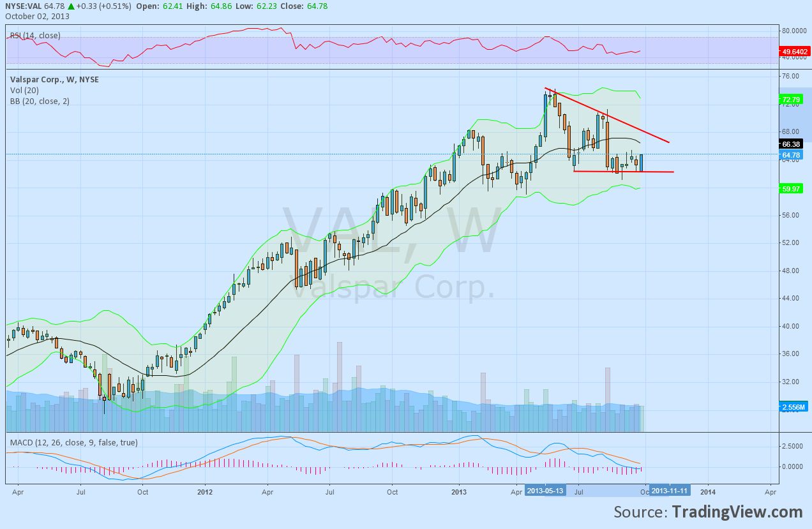Click the 2012 label on the time axis
812x529 pixels.
pos(205,492)
